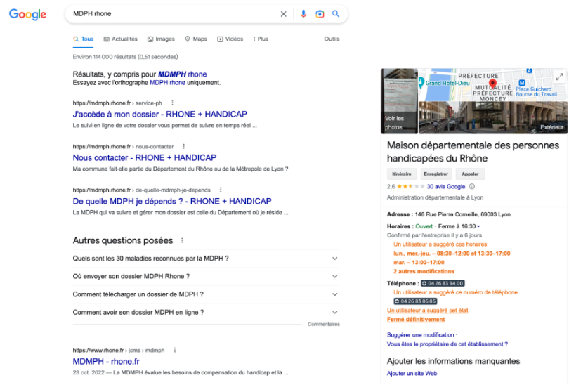
Task: Open the hours dropdown next to 'Ferme à 16:30'
Action: pos(478,226)
